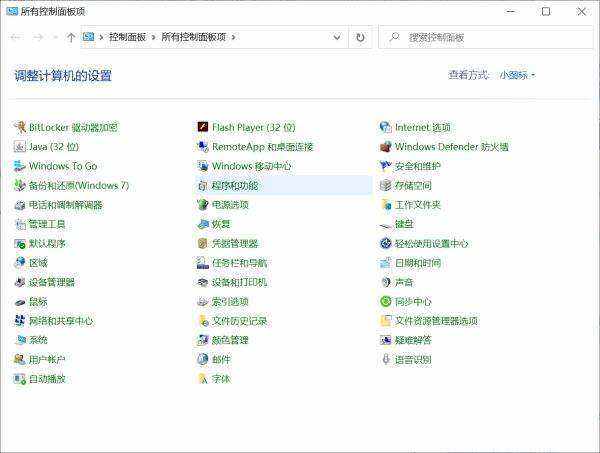Click the 系统 computer icon
Image resolution: width=600 pixels, height=453 pixels.
(x=20, y=340)
